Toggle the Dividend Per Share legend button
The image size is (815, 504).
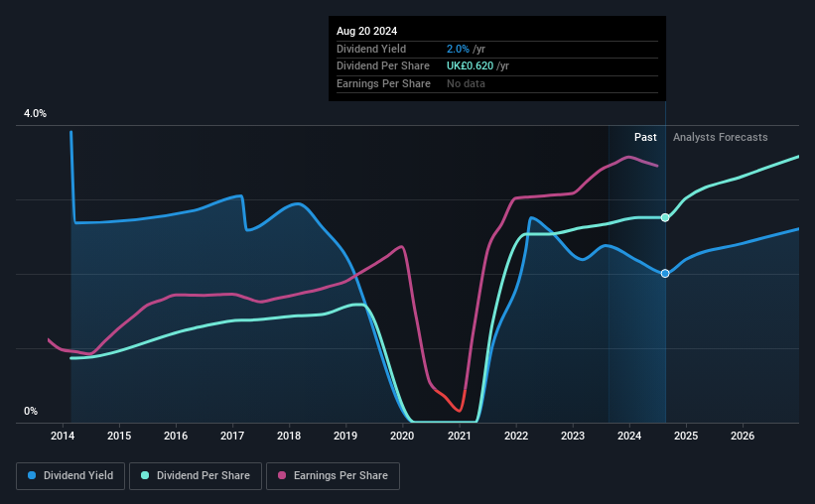[196, 476]
